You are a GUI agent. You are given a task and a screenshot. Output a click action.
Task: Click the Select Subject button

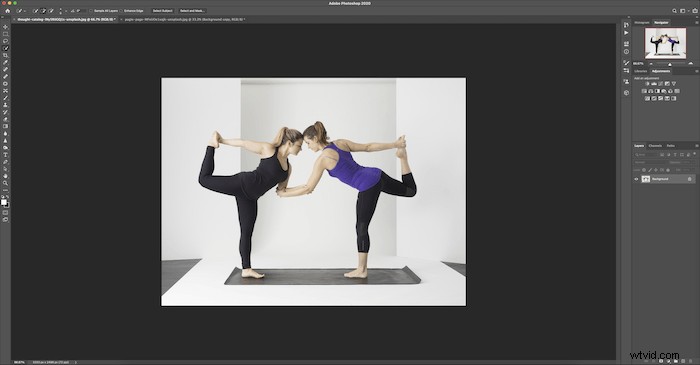point(162,11)
